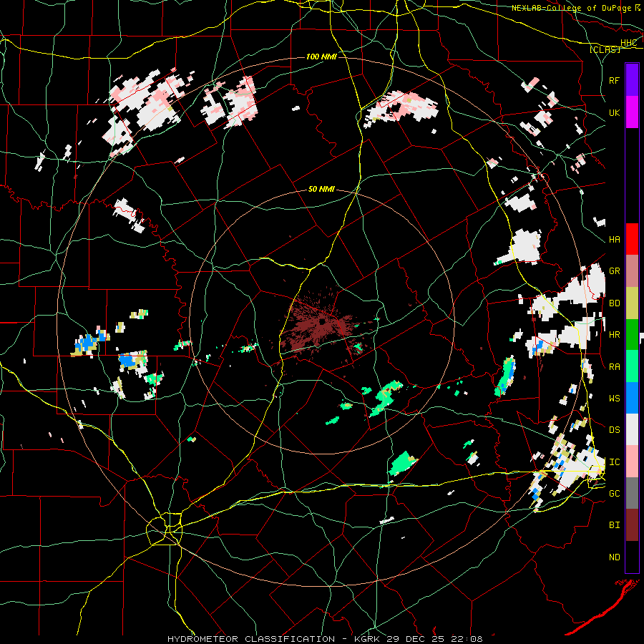Click the HR legend label
The image size is (644, 644).
click(x=615, y=335)
